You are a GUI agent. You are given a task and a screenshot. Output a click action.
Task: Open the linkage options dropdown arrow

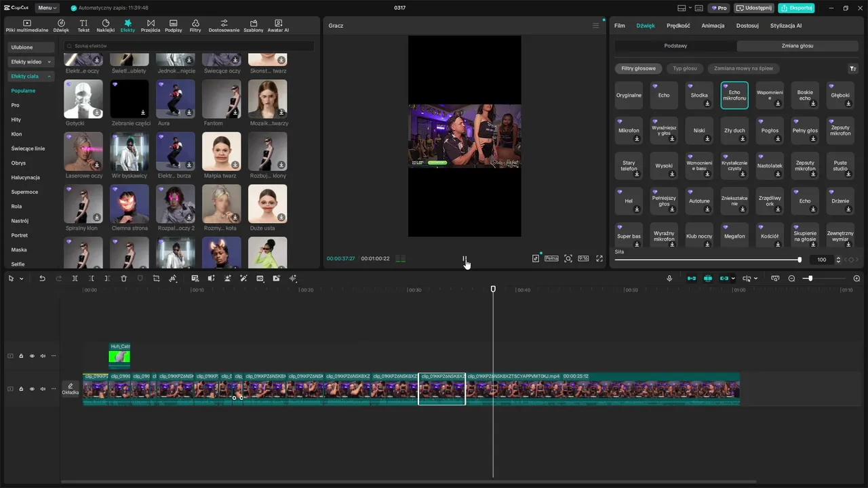tap(733, 279)
